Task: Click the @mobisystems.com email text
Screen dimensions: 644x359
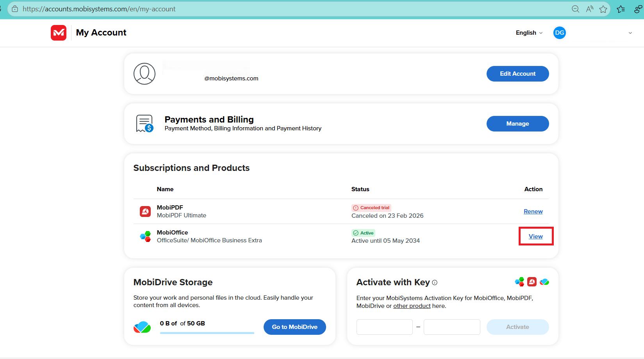Action: click(x=231, y=78)
